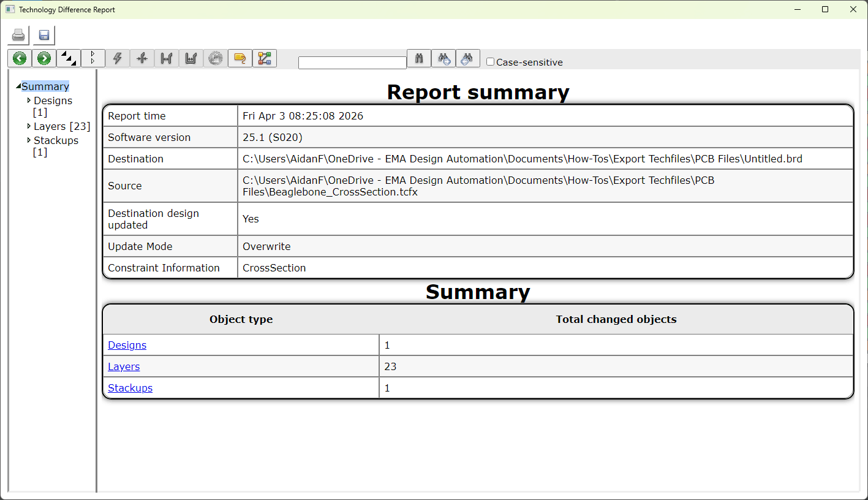Go back with the green left arrow
868x500 pixels.
click(20, 58)
